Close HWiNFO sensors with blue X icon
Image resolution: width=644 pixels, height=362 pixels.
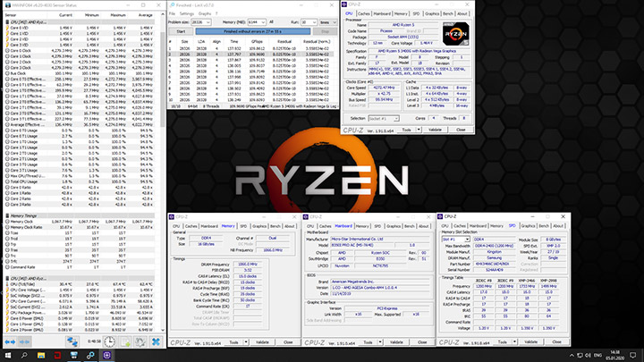click(156, 341)
